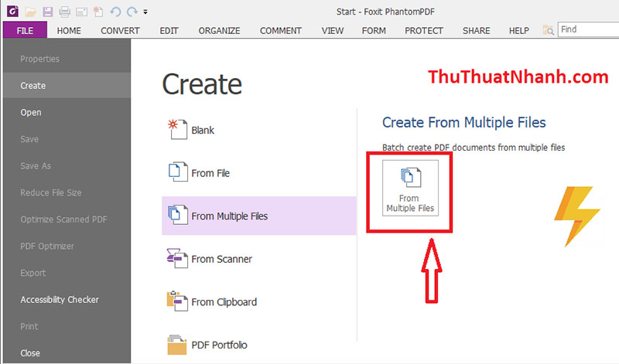The width and height of the screenshot is (619, 364).
Task: Select Reduce File Size in sidebar
Action: point(67,192)
